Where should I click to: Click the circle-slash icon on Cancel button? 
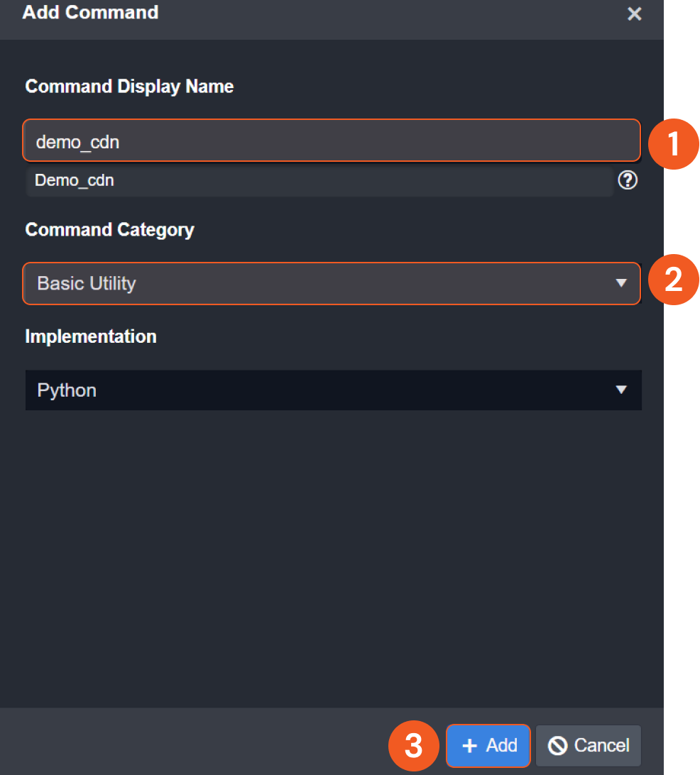558,746
